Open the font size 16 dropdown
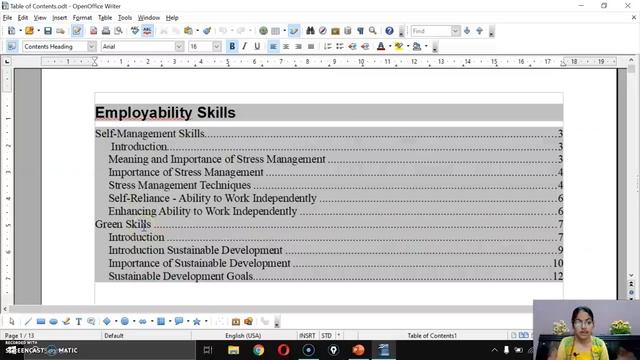 point(217,47)
